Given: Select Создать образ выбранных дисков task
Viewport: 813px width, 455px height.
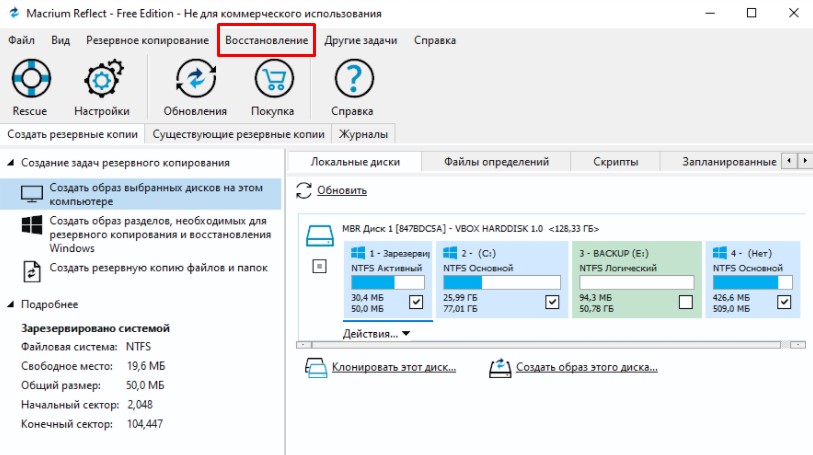Looking at the screenshot, I should 141,194.
